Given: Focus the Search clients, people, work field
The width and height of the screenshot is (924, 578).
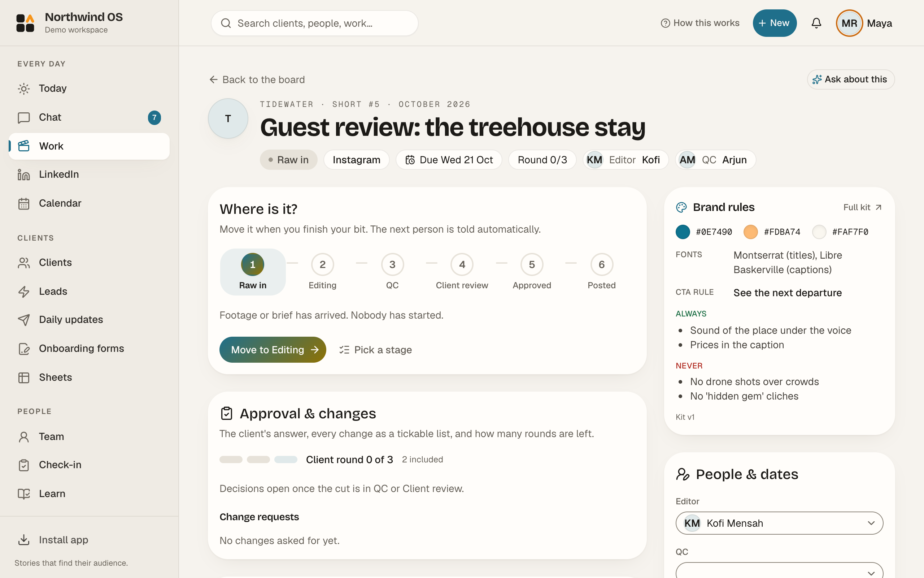Looking at the screenshot, I should [315, 23].
